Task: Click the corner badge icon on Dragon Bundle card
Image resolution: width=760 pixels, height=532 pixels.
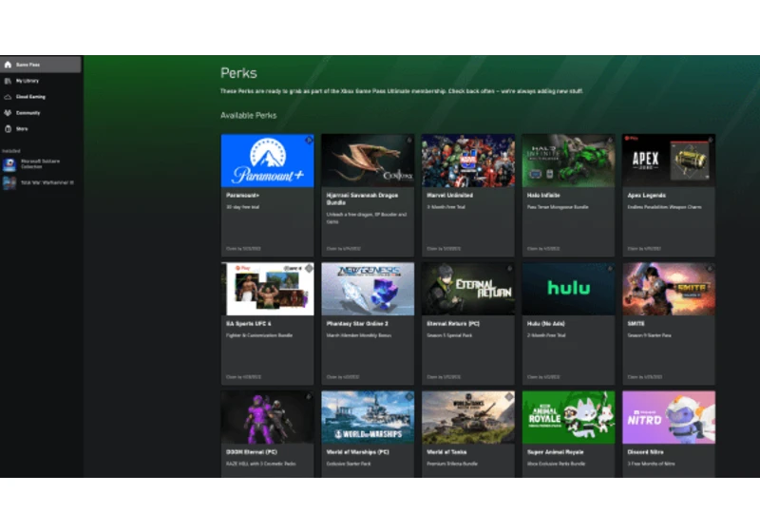Action: [408, 141]
